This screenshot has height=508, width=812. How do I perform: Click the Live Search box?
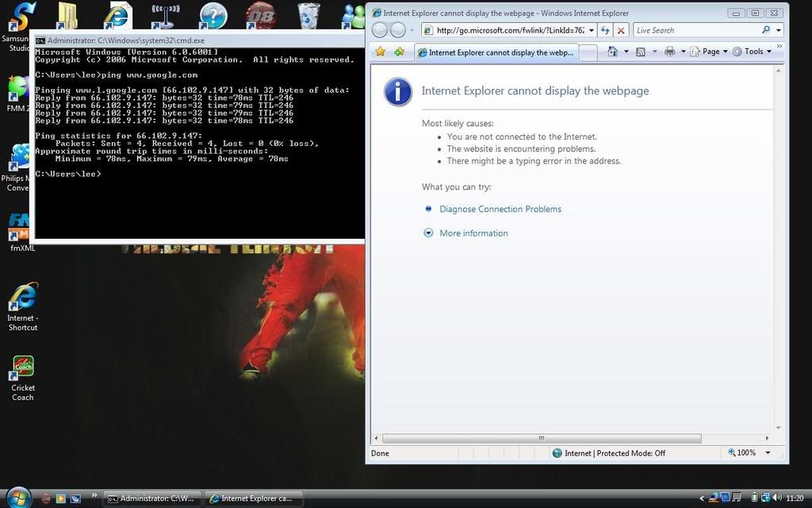click(x=696, y=30)
